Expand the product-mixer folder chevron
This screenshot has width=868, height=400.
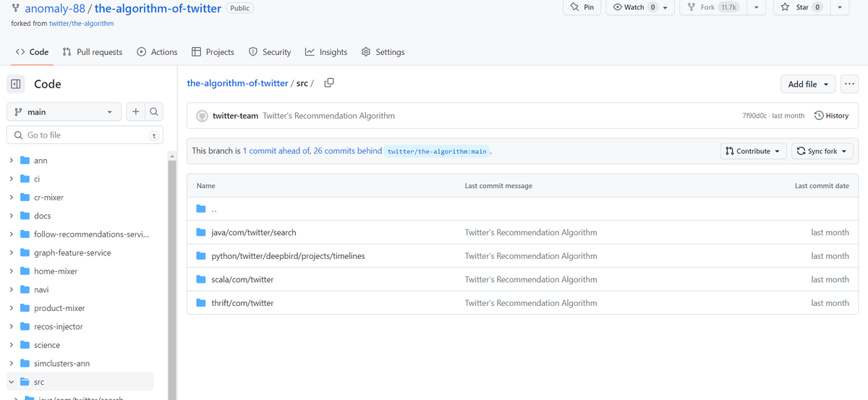(x=12, y=308)
